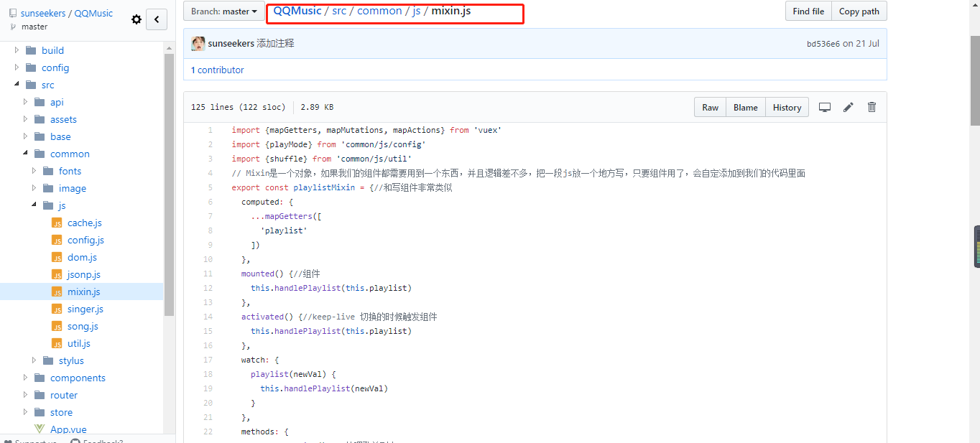Viewport: 980px width, 443px height.
Task: Click the build folder icon
Action: click(31, 50)
